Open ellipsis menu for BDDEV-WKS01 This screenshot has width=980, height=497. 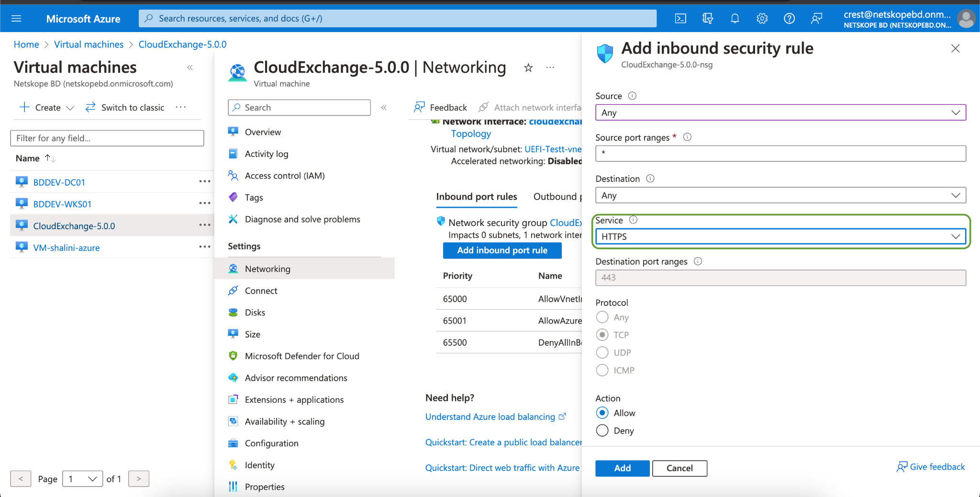(x=205, y=203)
